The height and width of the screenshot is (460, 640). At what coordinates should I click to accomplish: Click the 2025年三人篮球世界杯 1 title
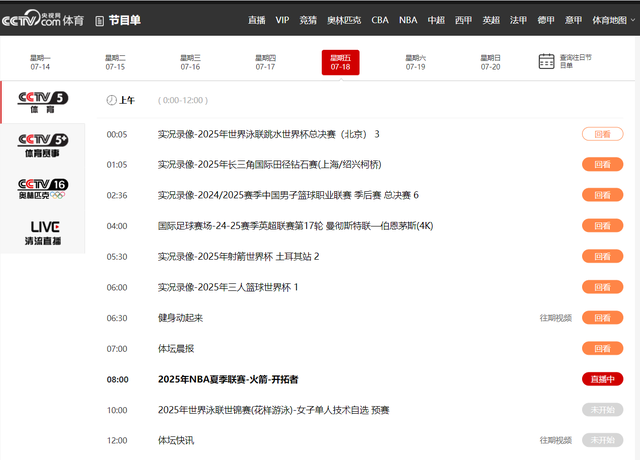click(x=228, y=287)
